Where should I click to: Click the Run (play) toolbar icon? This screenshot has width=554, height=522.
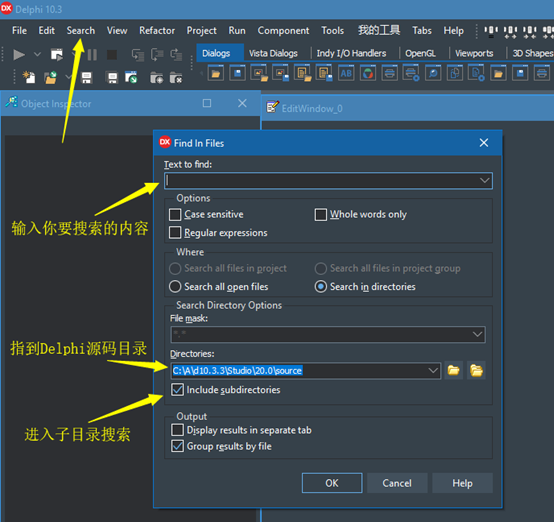19,55
